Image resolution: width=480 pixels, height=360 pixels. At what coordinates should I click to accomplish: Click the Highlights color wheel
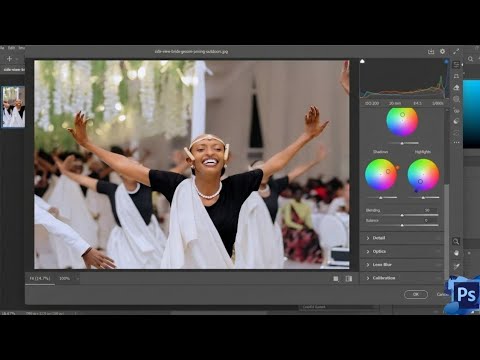423,175
